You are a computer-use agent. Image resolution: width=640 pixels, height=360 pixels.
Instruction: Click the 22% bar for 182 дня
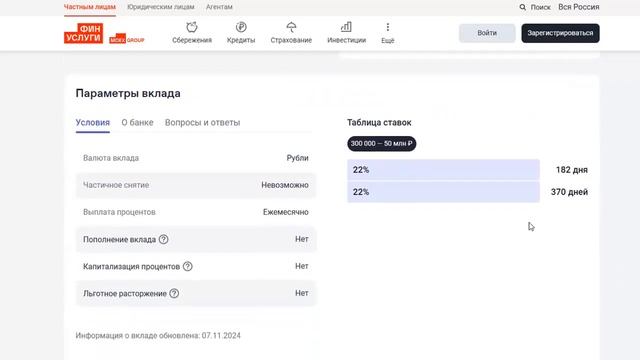[443, 170]
